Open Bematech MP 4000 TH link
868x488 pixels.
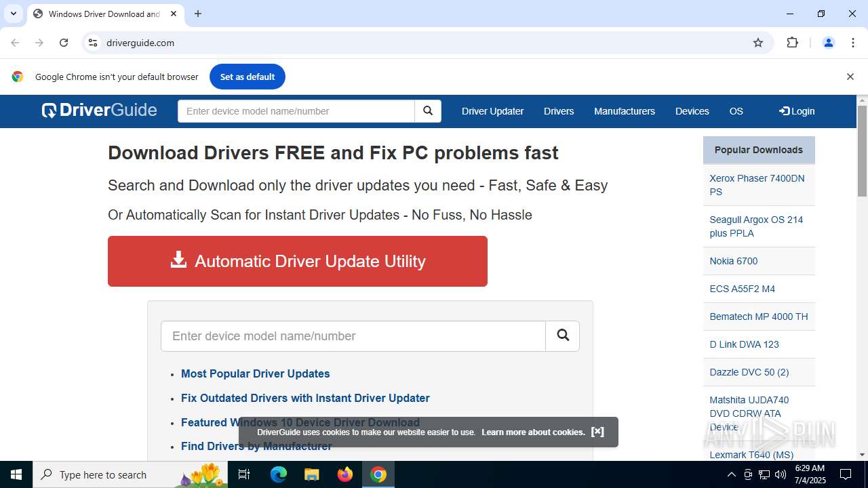coord(759,317)
